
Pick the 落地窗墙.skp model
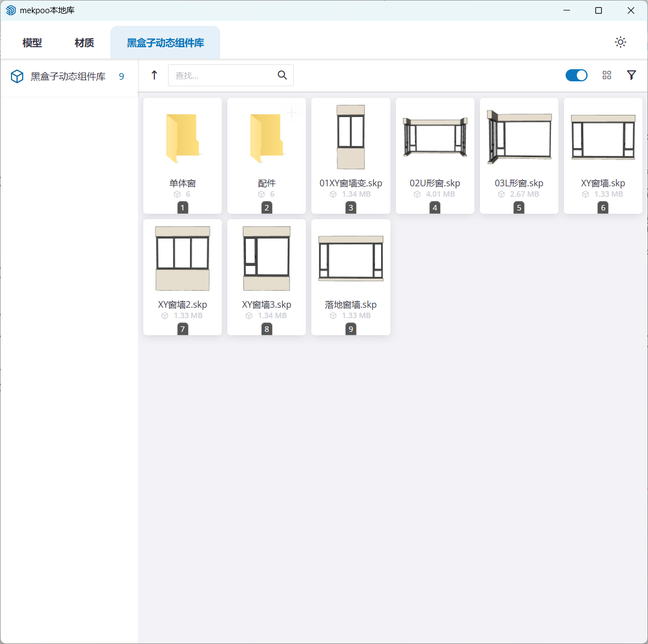click(350, 259)
